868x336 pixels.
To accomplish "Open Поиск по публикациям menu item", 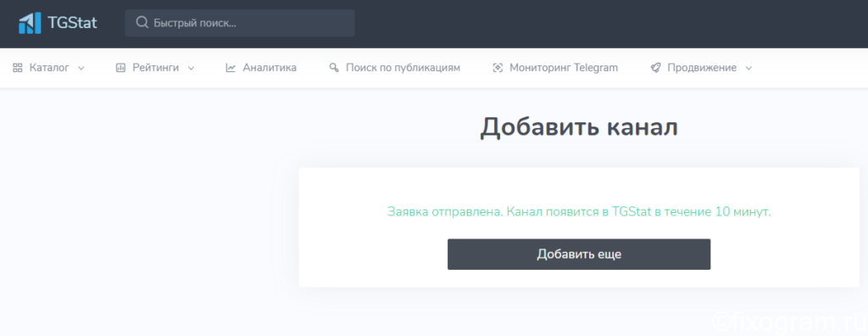I will tap(395, 68).
